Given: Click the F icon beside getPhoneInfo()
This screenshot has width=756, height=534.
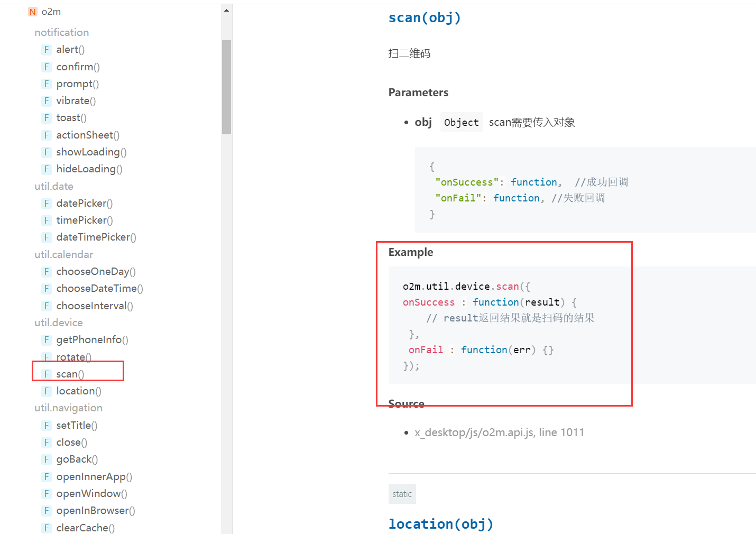Looking at the screenshot, I should pos(47,340).
